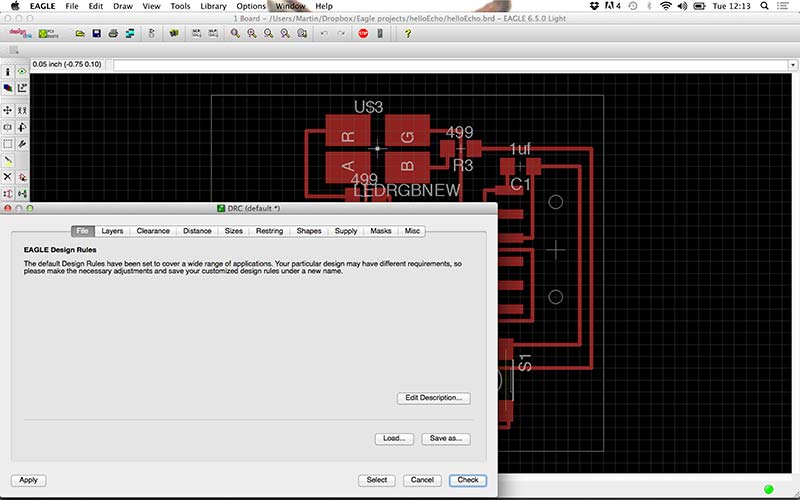Select the File tab in DRC
The height and width of the screenshot is (500, 800).
click(x=83, y=231)
